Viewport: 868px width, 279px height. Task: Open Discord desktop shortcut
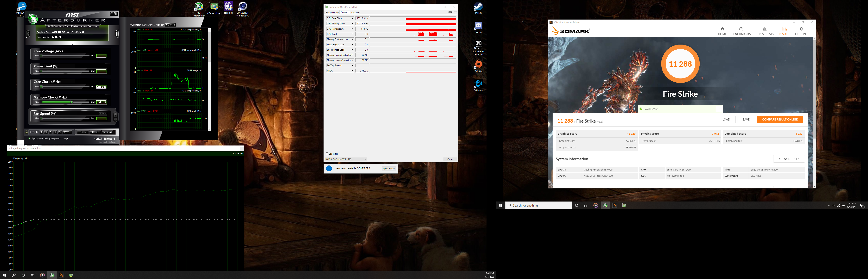tap(478, 27)
